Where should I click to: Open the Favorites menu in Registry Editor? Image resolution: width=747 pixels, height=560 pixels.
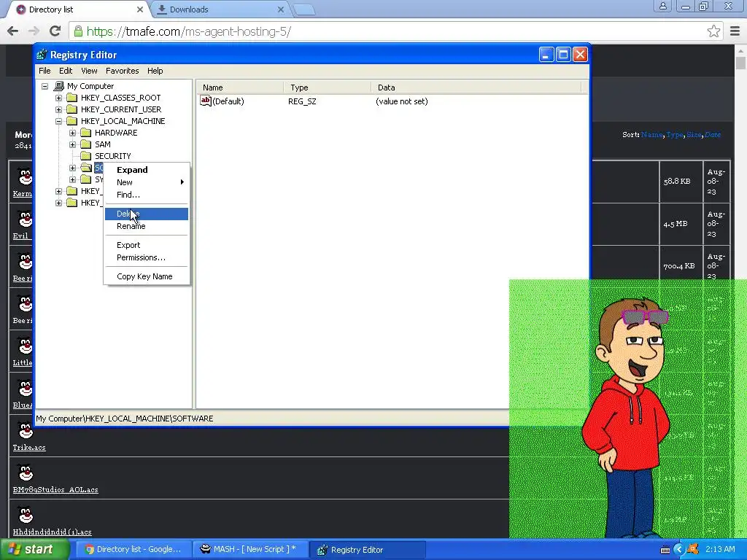coord(123,71)
